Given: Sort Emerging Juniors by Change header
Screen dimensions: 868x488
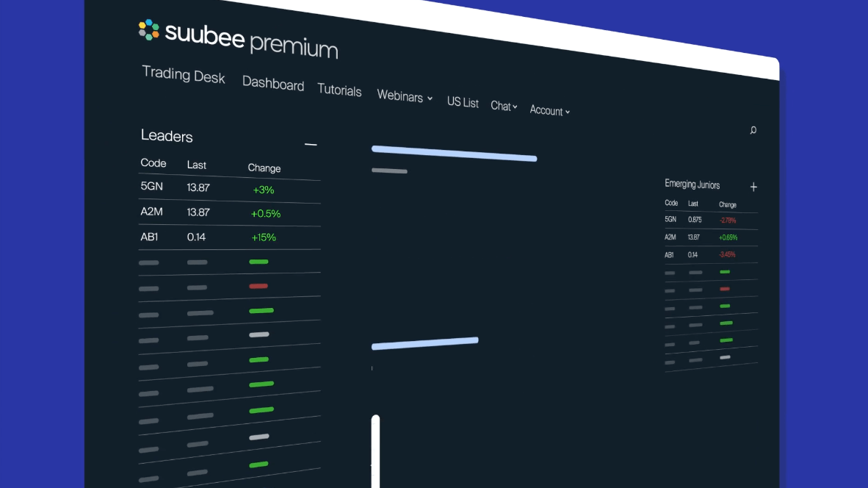Looking at the screenshot, I should coord(728,205).
